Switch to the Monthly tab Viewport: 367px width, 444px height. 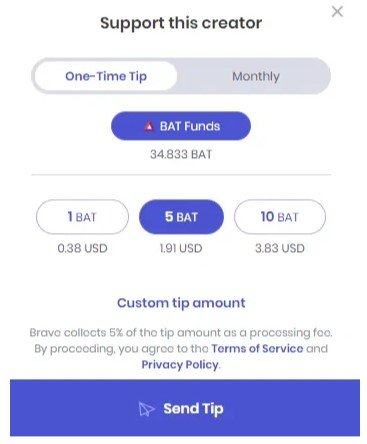256,76
